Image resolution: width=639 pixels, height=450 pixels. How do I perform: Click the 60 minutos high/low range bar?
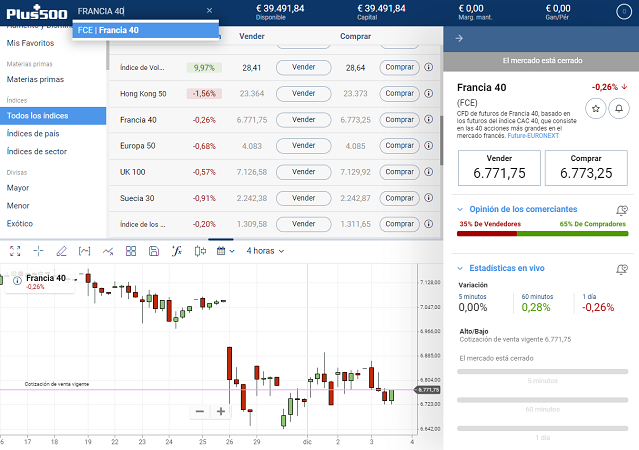542,400
